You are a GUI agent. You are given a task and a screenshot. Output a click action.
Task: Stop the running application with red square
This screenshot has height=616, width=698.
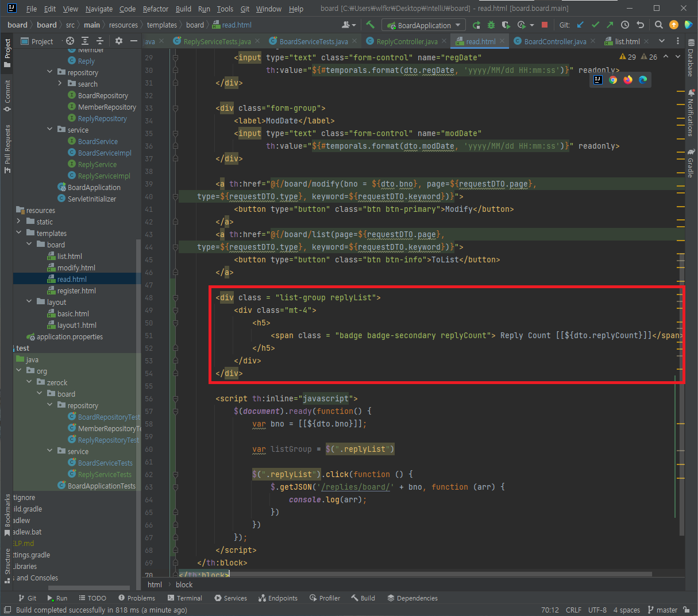545,25
